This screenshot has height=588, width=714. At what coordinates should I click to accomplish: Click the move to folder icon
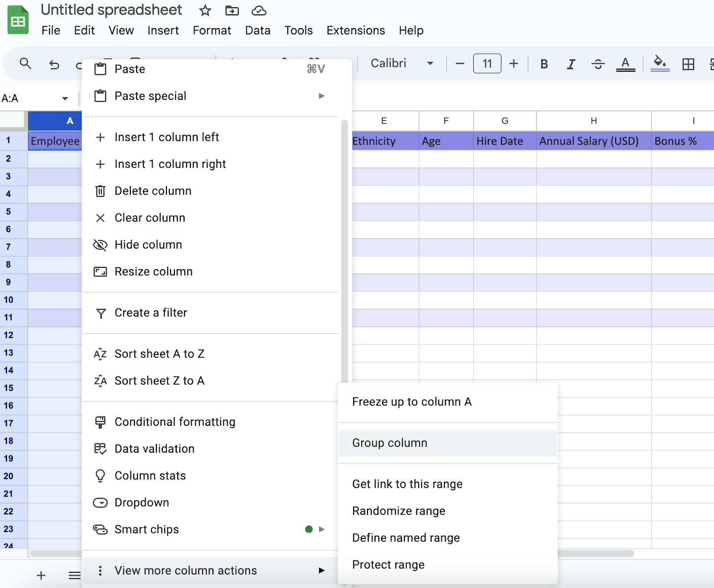tap(232, 10)
